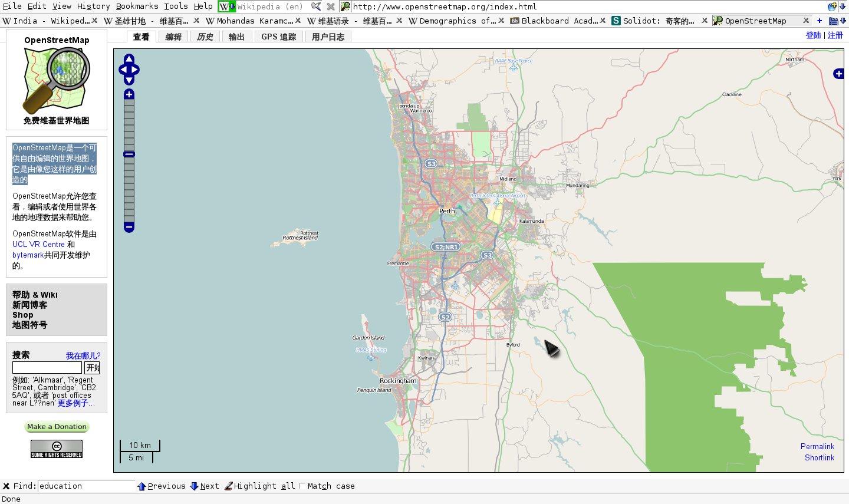The height and width of the screenshot is (504, 849).
Task: Open the UCL VR Centre link
Action: pos(38,244)
